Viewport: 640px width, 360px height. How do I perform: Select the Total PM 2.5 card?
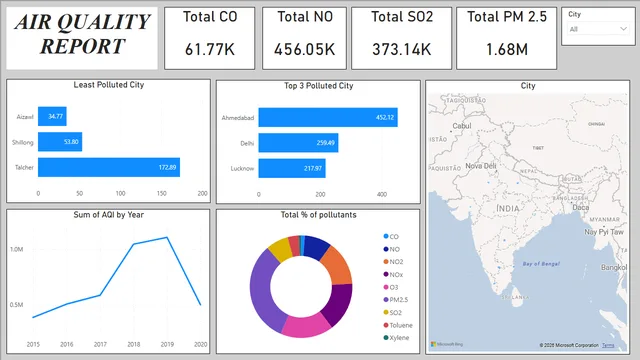click(x=507, y=38)
